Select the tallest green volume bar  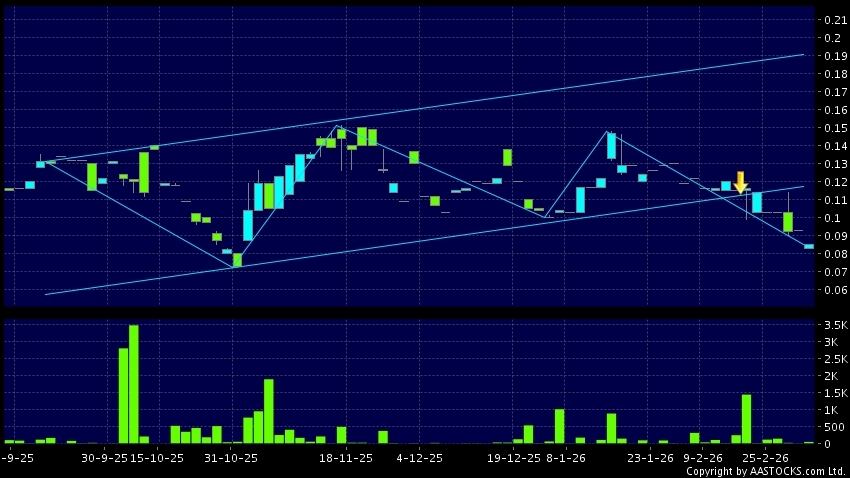(x=134, y=384)
